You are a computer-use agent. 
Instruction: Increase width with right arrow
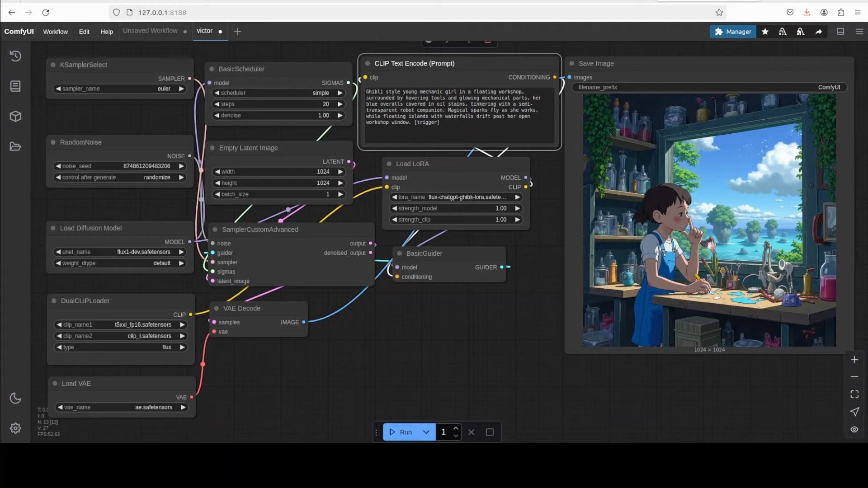click(340, 172)
